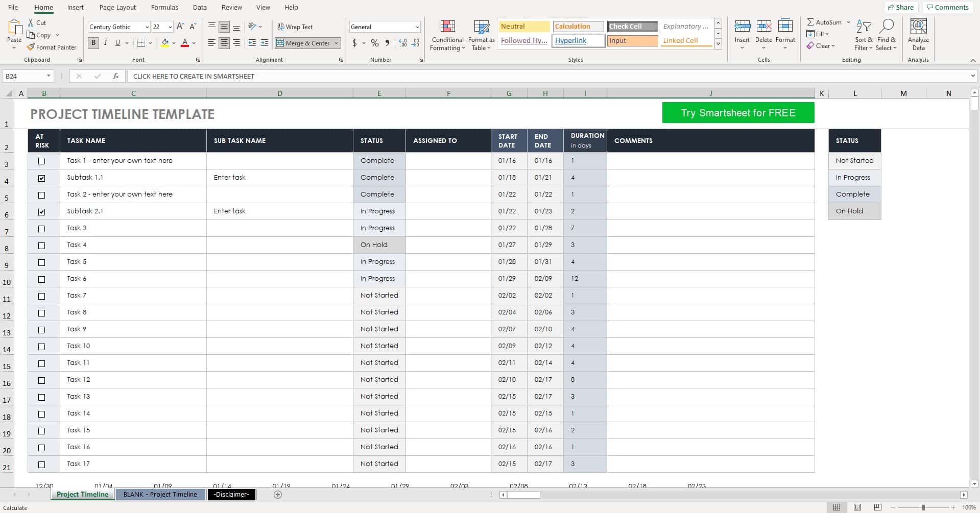Click the Cut scissors icon
This screenshot has height=513, width=980.
[x=31, y=22]
